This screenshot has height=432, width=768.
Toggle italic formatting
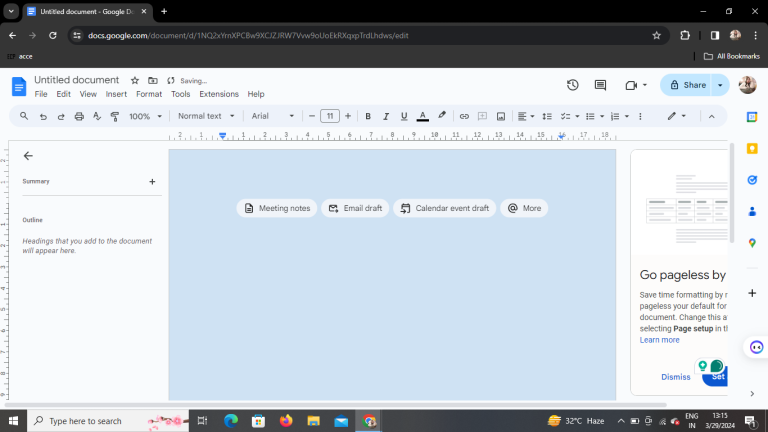click(x=386, y=117)
